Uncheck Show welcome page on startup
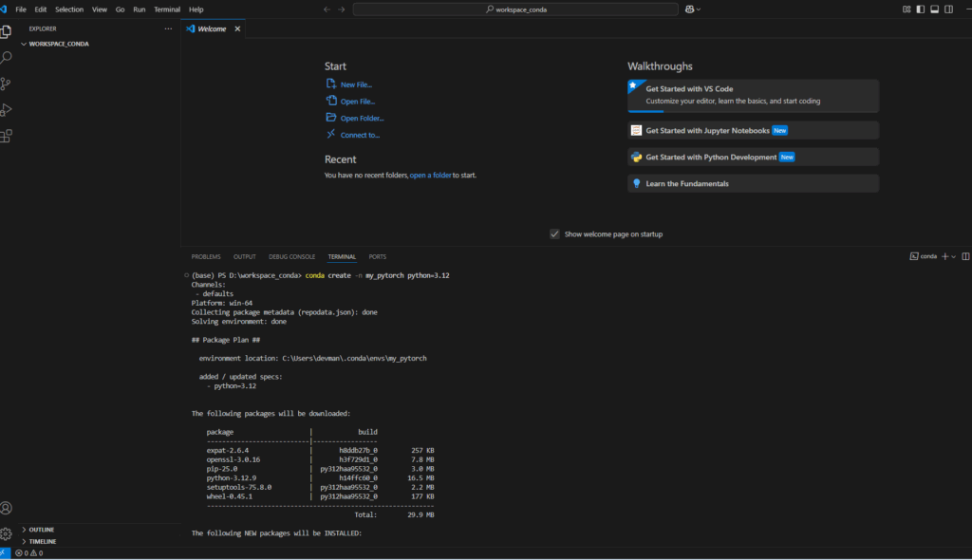 tap(554, 233)
